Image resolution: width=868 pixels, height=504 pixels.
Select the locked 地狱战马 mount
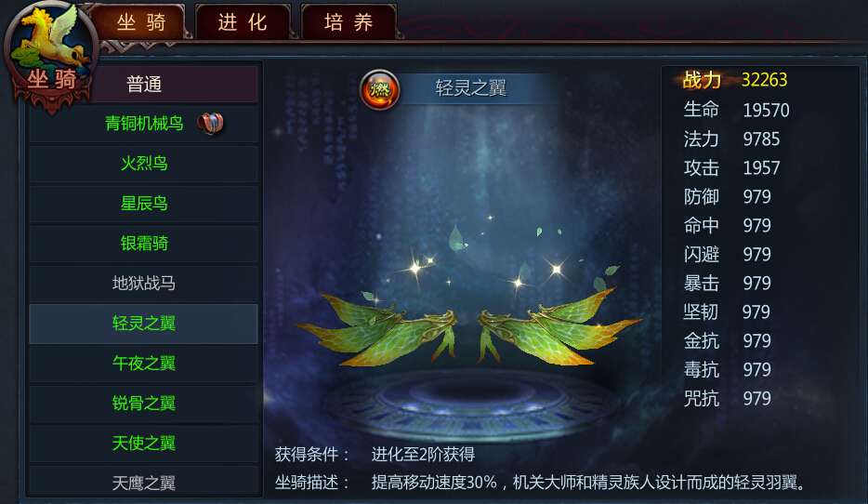click(143, 283)
